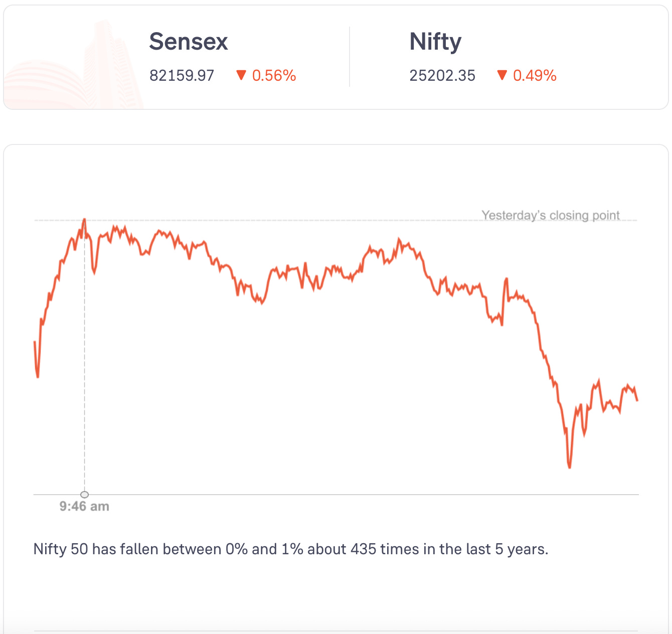Click the Nifty 50 has fallen caption text

(x=291, y=549)
